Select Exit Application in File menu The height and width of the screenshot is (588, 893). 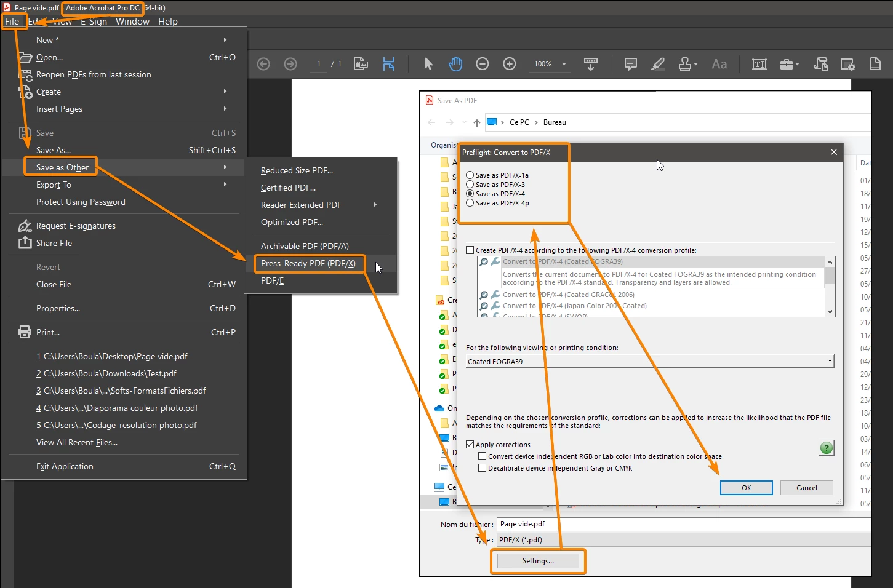[65, 466]
